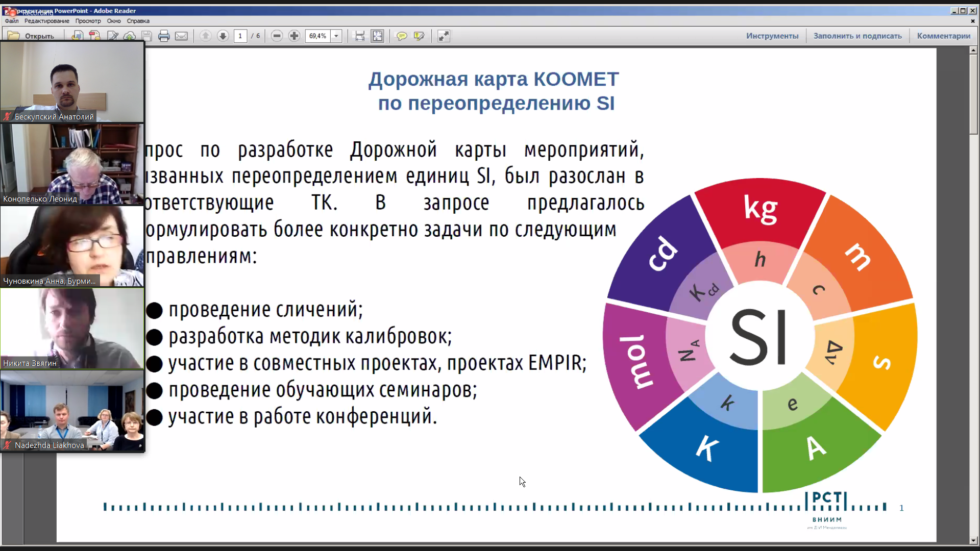Click the vertical scrollbar down arrow

[x=973, y=540]
